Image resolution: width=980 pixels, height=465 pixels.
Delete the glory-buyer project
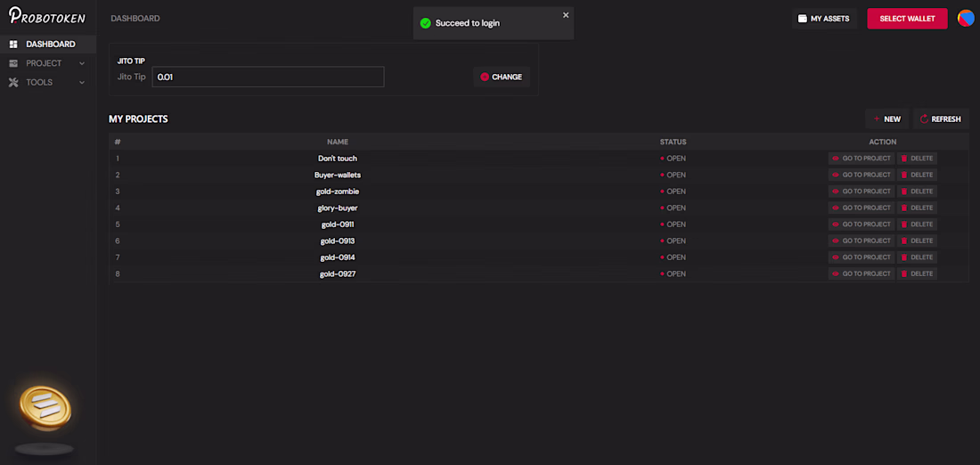[x=917, y=208]
